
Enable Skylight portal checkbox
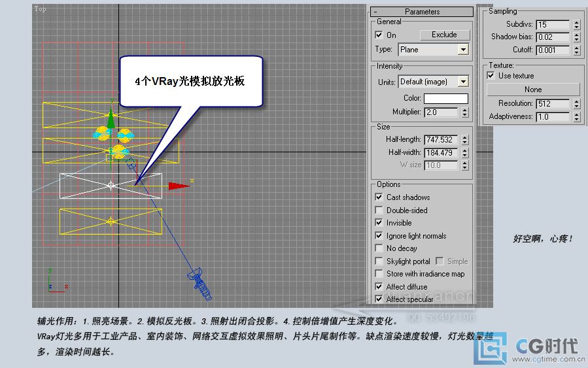pos(379,261)
